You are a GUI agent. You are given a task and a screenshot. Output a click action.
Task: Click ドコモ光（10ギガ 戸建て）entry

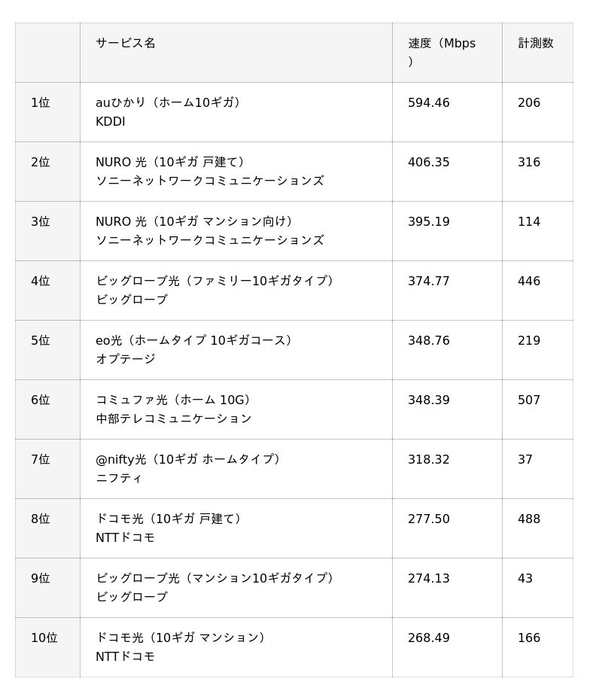click(169, 519)
